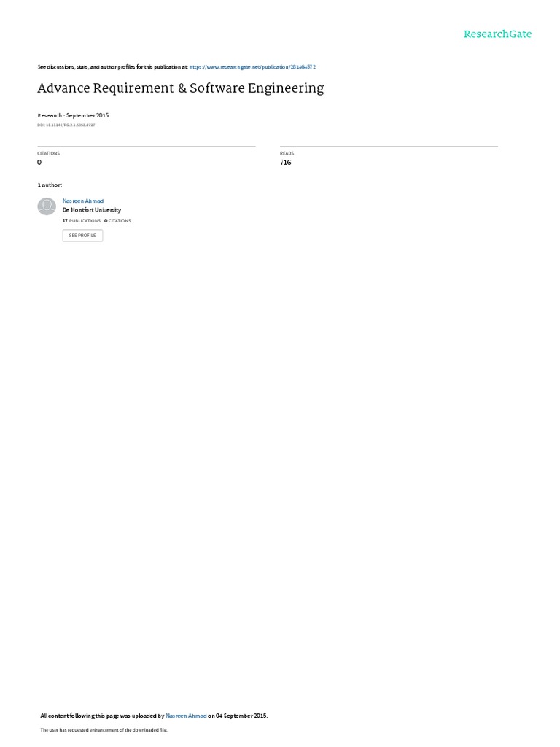Image resolution: width=560 pixels, height=747 pixels.
Task: Select the author's 0 Citations stat
Action: coord(117,221)
